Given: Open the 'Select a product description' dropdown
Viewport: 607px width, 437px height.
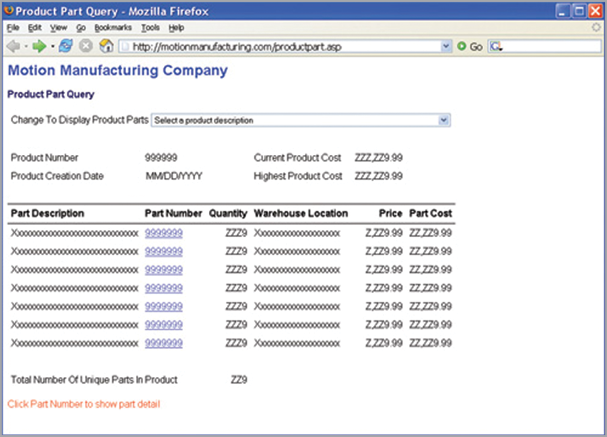Looking at the screenshot, I should coord(301,120).
